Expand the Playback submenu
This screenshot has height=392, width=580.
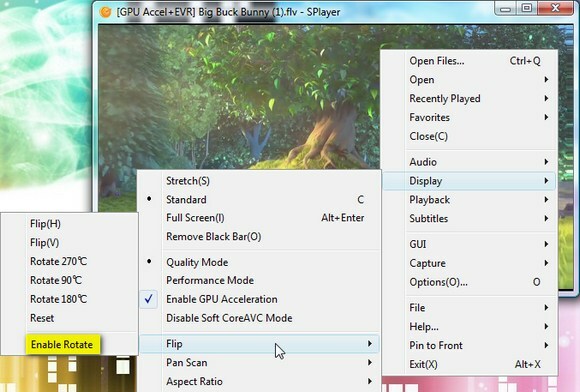pos(469,200)
